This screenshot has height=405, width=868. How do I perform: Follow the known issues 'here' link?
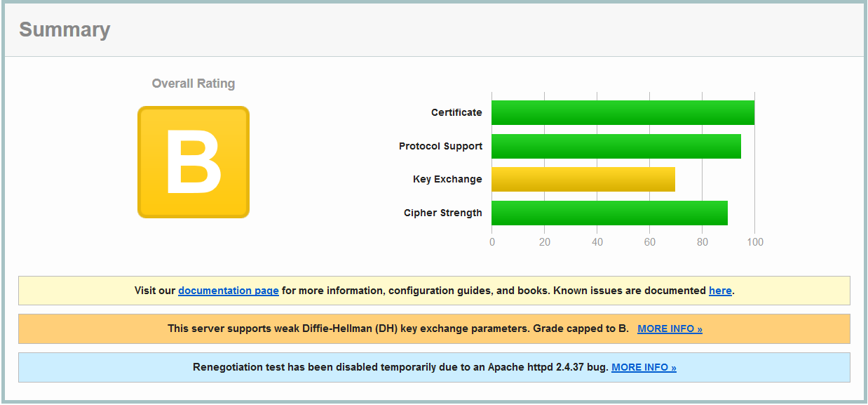tap(720, 291)
